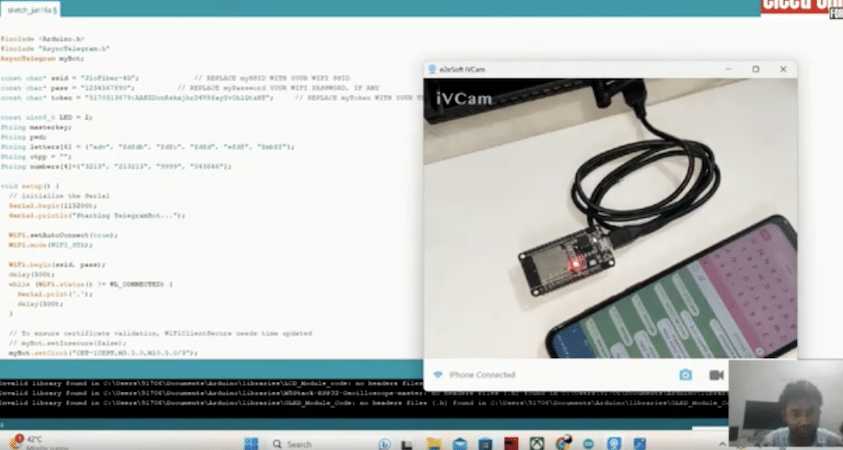The image size is (843, 450).
Task: Click the webcam presenter thumbnail
Action: point(785,405)
